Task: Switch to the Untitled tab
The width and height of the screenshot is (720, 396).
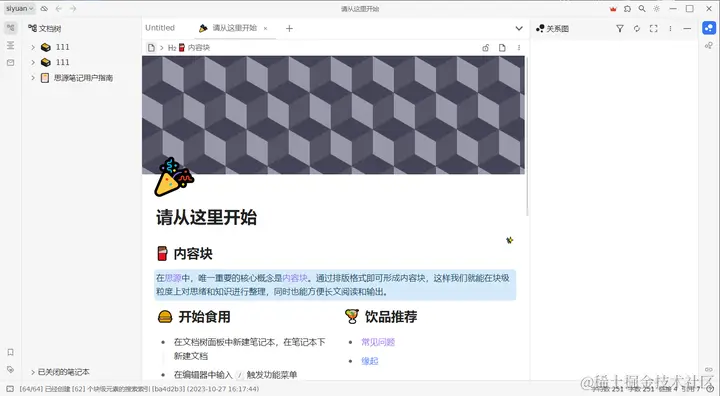Action: [160, 28]
